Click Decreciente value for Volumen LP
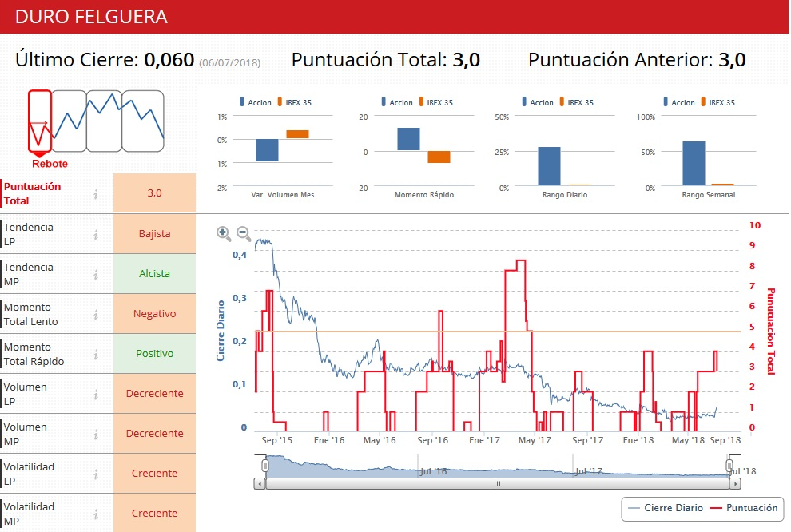The width and height of the screenshot is (791, 532). (x=154, y=393)
